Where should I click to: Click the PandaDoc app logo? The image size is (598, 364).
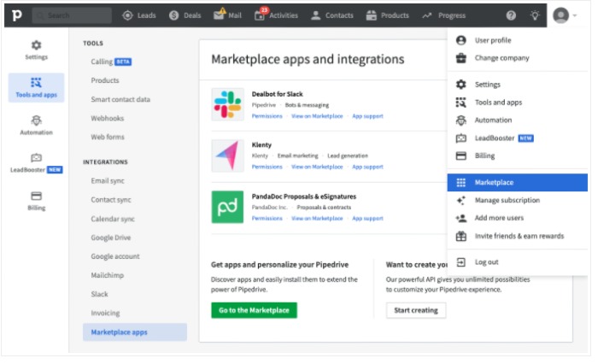pos(228,207)
